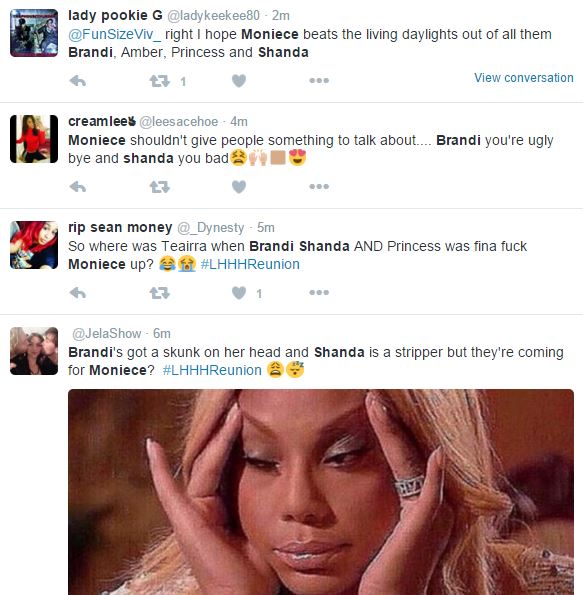The image size is (583, 595).
Task: Unlike rip sean money's tweet
Action: click(239, 293)
